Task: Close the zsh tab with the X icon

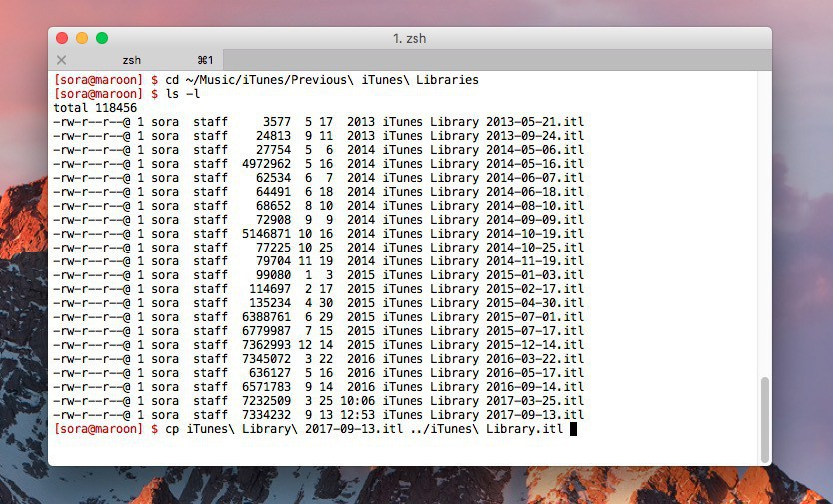Action: click(x=62, y=60)
